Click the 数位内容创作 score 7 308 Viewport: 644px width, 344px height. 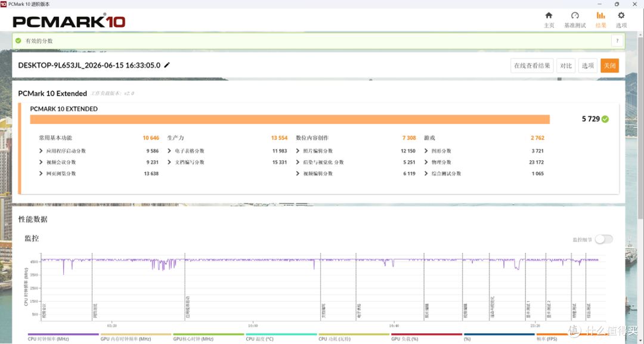coord(409,138)
